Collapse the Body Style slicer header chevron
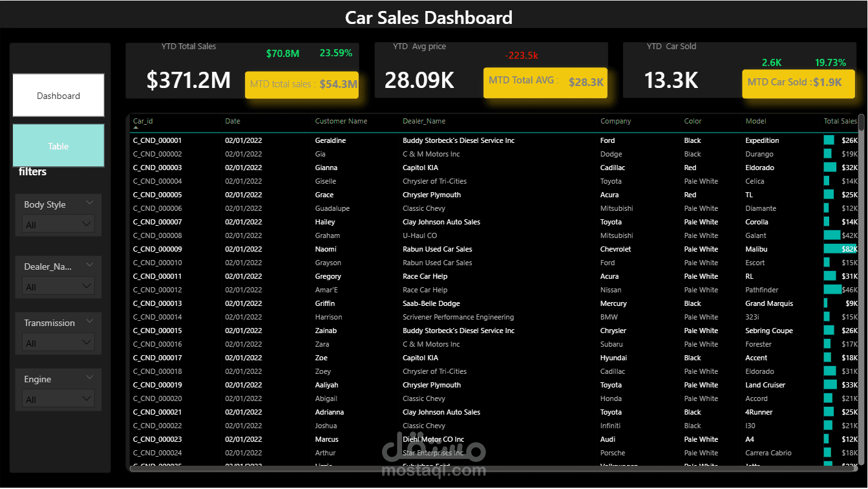Image resolution: width=868 pixels, height=489 pixels. click(89, 203)
